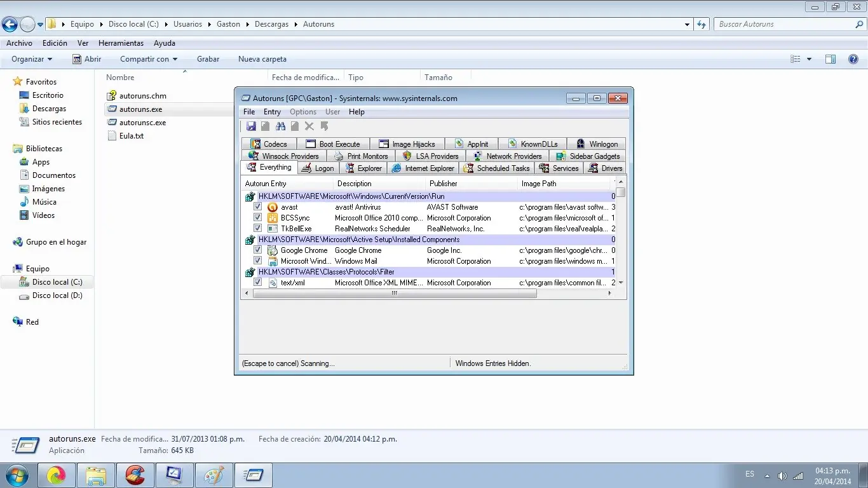868x488 pixels.
Task: Open the Organizar dropdown in Explorer
Action: point(32,59)
